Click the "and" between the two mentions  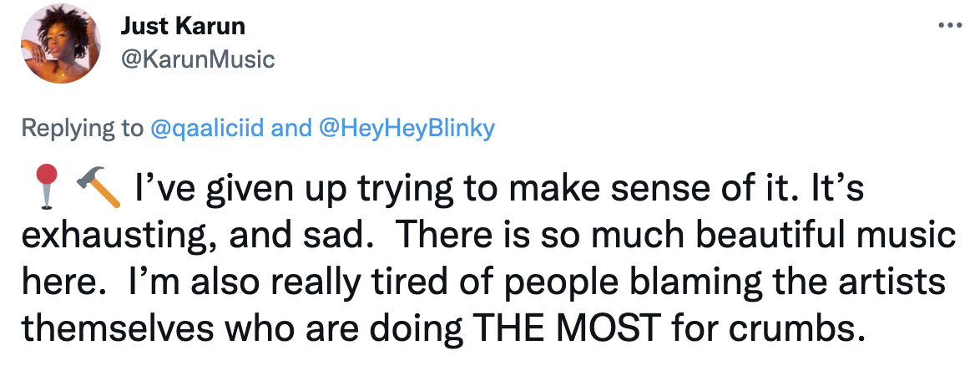coord(291,128)
